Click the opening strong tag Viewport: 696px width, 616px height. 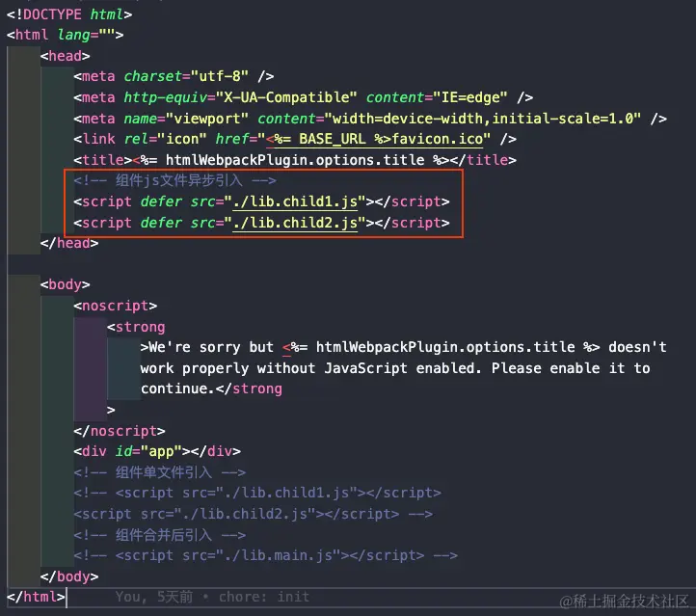(136, 327)
